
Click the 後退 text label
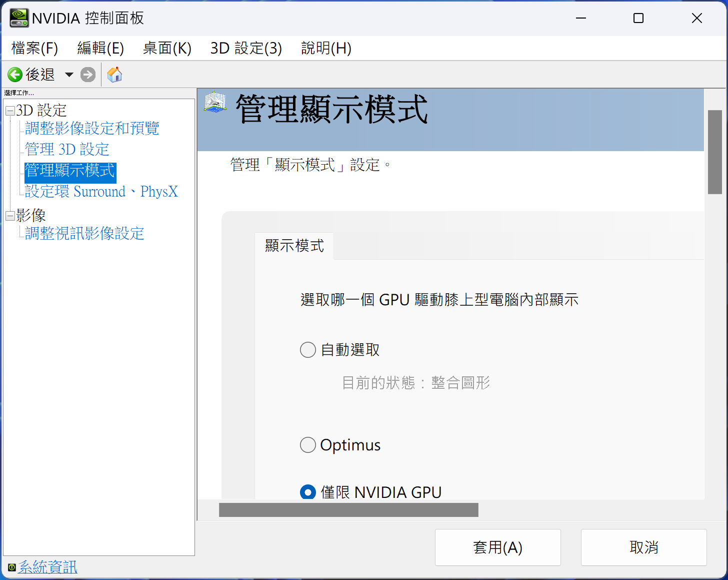(40, 75)
